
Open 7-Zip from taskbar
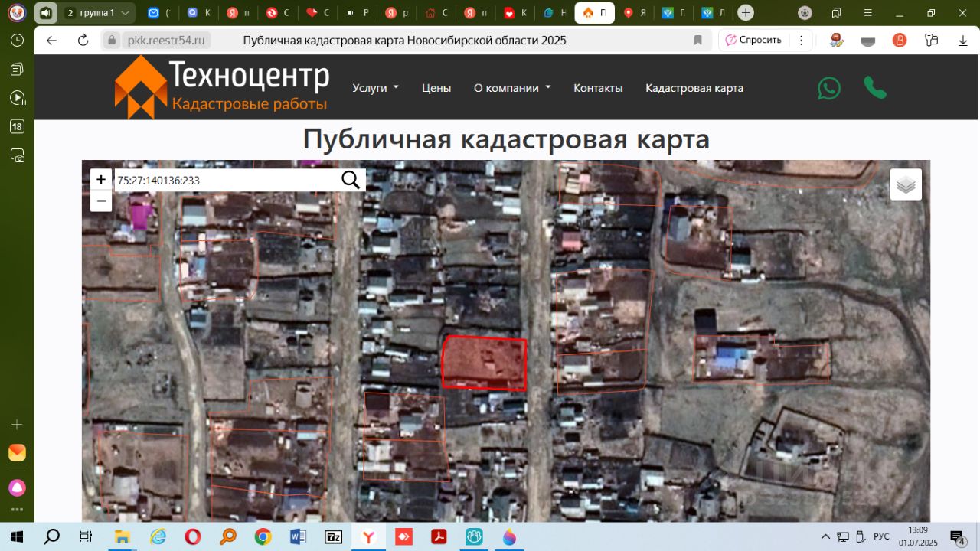click(x=334, y=536)
